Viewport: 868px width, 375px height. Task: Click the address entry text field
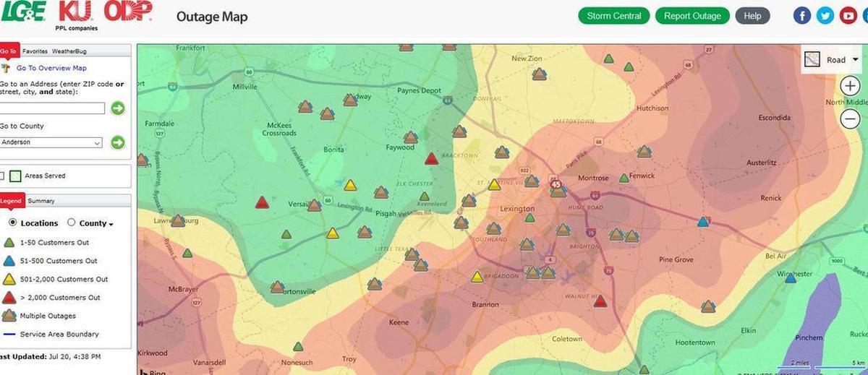[x=52, y=108]
